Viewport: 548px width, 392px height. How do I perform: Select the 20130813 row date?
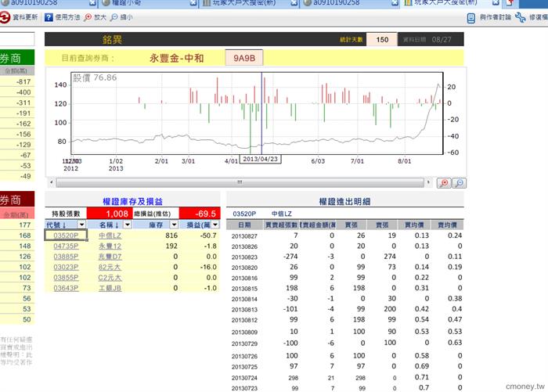(x=244, y=310)
